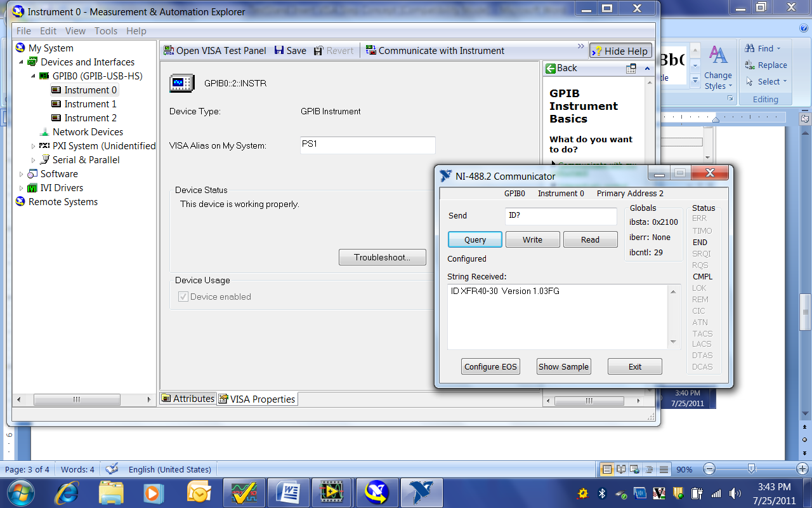Expand the PXI System node

33,146
